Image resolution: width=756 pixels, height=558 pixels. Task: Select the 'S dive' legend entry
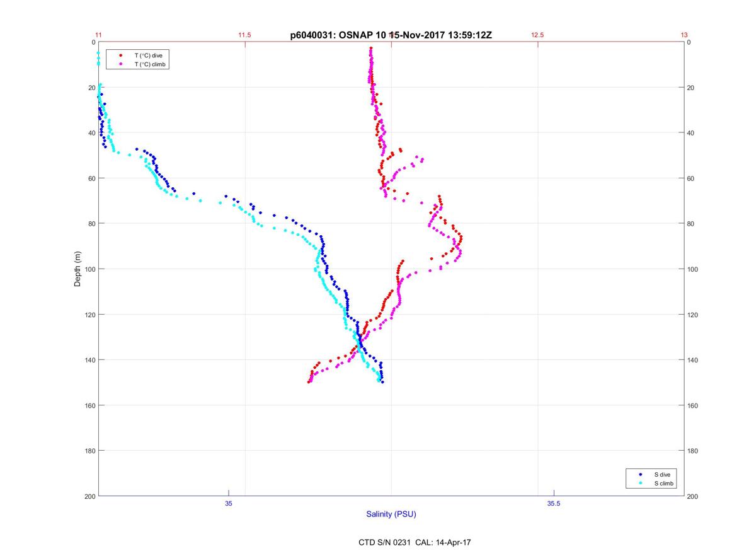point(661,474)
